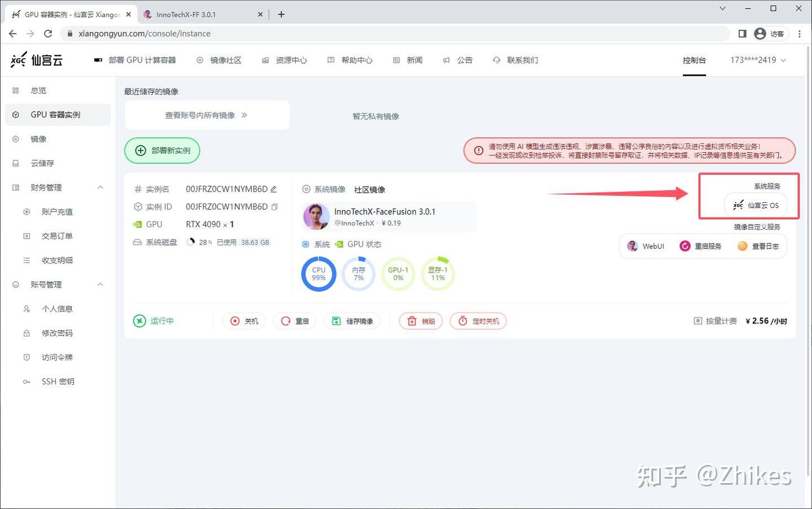Open the browser three-dot menu
Screen dimensions: 812x509
(x=800, y=34)
